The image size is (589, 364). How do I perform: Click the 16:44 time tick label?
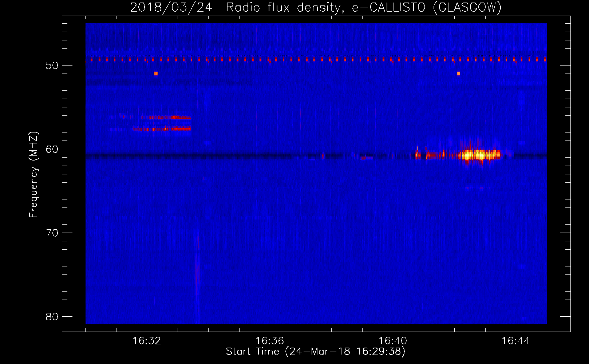tap(516, 341)
